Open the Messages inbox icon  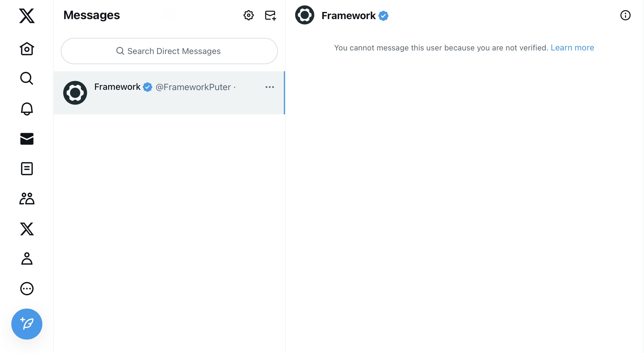point(27,139)
